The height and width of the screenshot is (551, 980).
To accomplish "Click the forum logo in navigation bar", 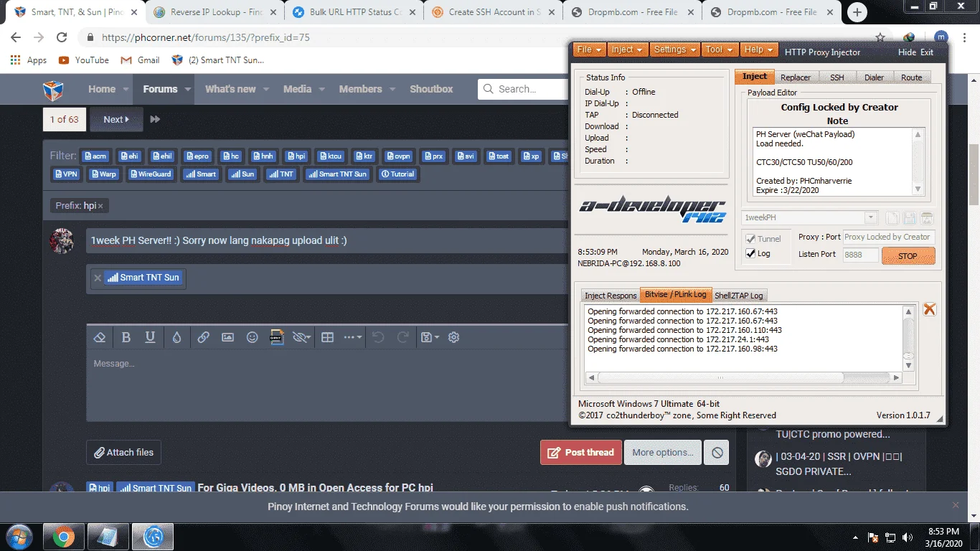I will coord(53,90).
